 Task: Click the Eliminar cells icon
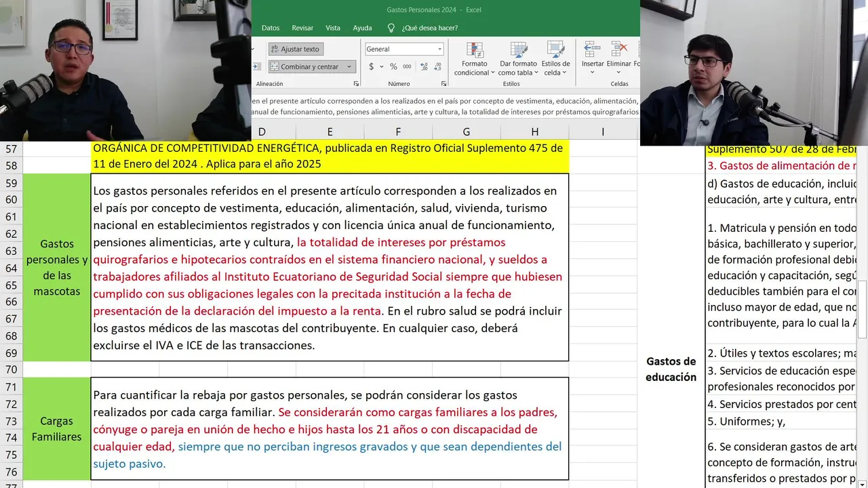(618, 49)
